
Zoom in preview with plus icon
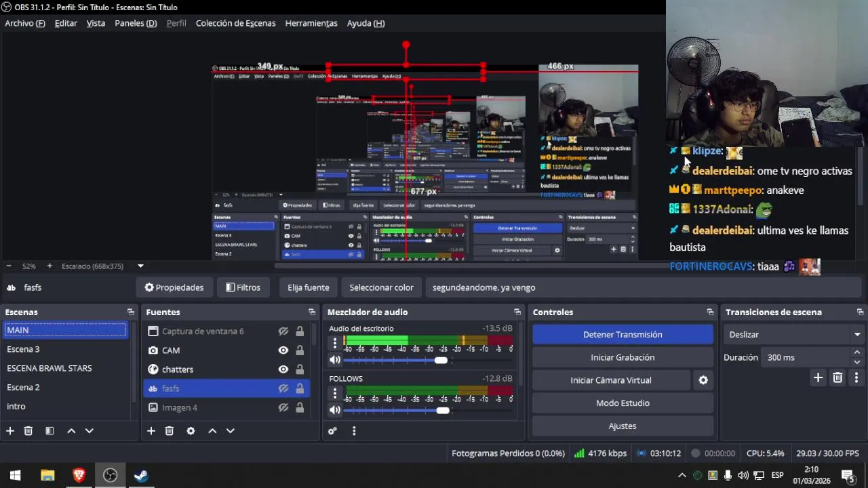[49, 266]
